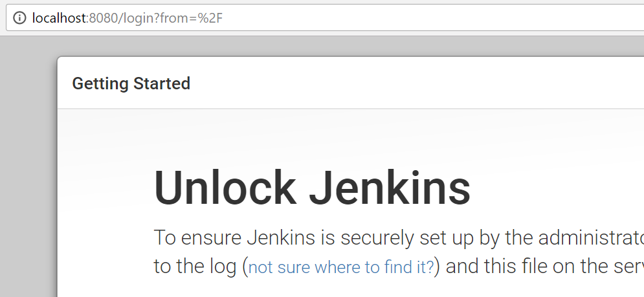This screenshot has width=644, height=297.
Task: Click the "not sure where to find it?" link
Action: tap(341, 267)
